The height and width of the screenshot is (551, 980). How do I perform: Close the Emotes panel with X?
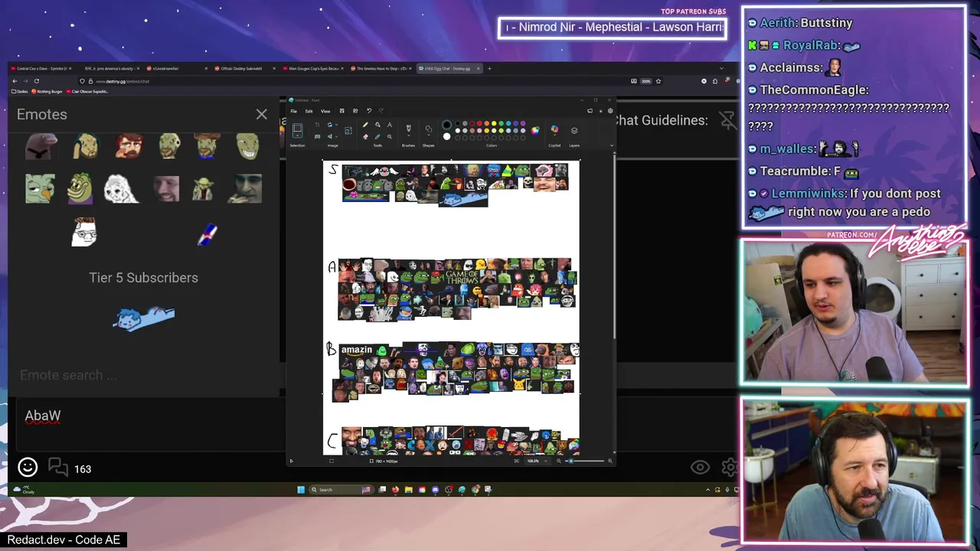tap(261, 115)
